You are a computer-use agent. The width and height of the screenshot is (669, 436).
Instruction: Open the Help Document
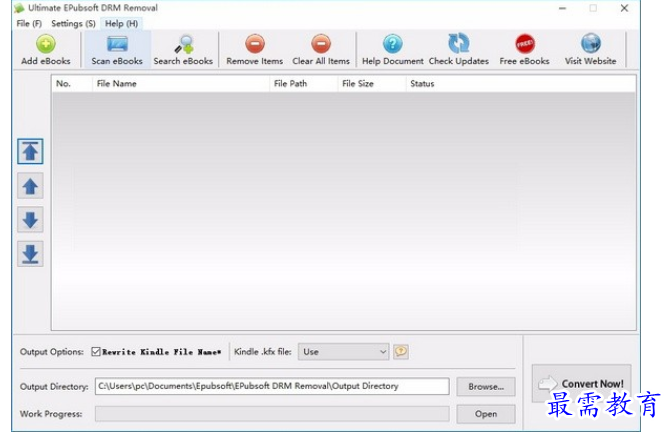[393, 50]
